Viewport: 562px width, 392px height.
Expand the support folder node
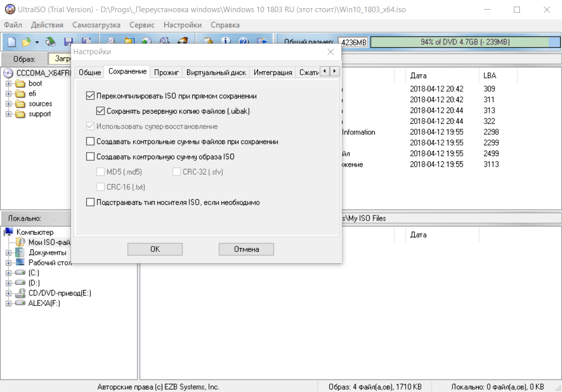click(9, 114)
